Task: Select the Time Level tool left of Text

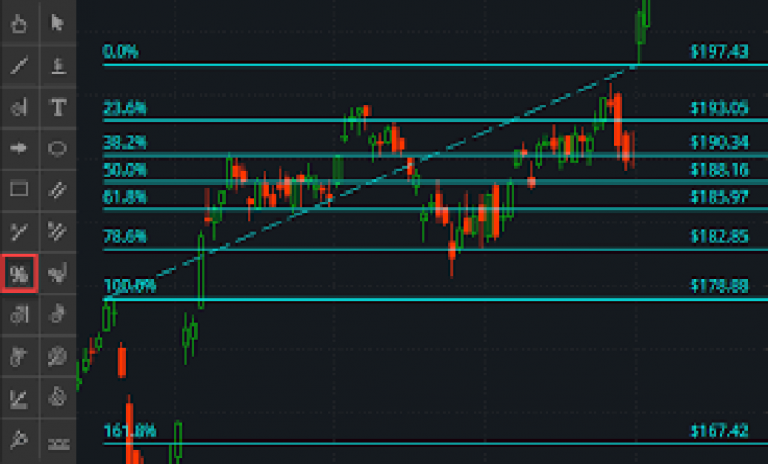Action: [19, 107]
